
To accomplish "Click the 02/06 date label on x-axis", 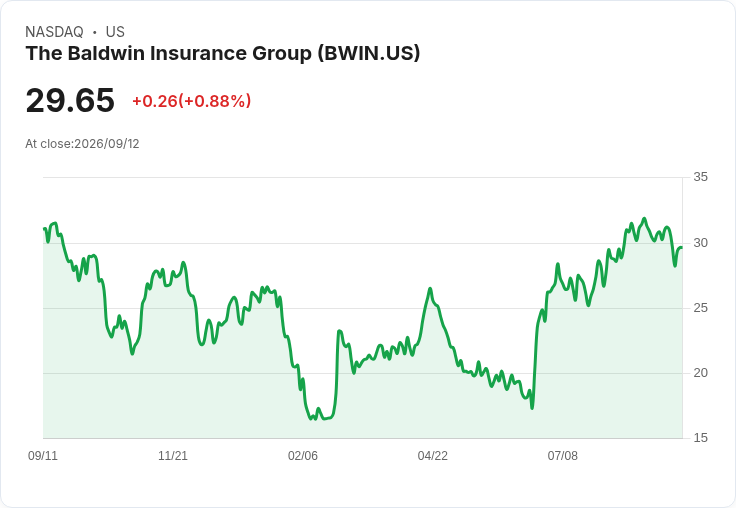I will click(x=303, y=455).
